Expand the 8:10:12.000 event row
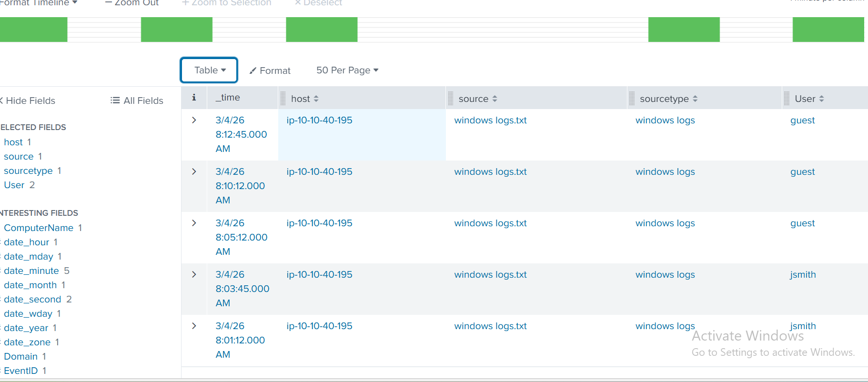 click(x=194, y=171)
